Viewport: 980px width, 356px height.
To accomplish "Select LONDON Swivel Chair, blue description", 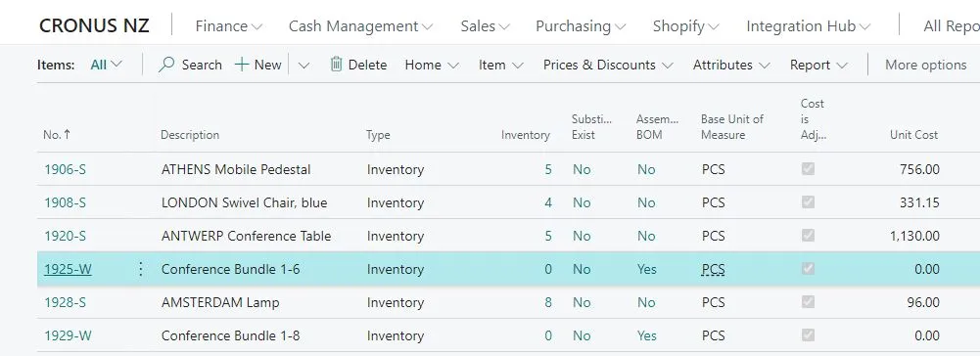I will (245, 202).
